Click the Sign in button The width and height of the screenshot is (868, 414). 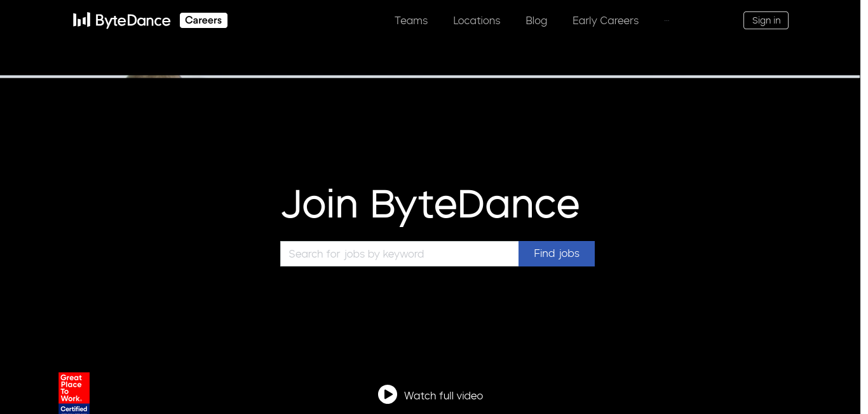pos(766,20)
